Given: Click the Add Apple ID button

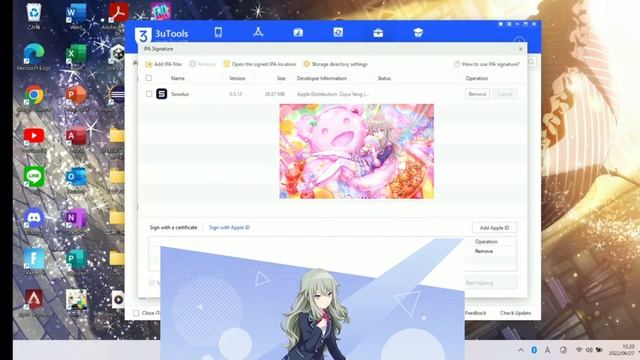Looking at the screenshot, I should point(494,228).
